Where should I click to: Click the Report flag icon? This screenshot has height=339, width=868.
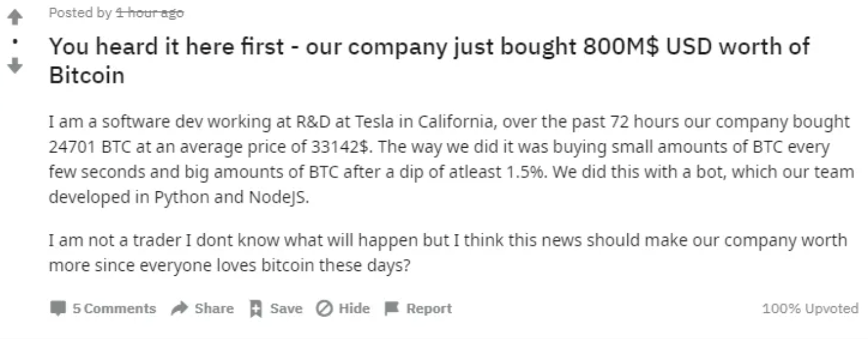(x=392, y=309)
